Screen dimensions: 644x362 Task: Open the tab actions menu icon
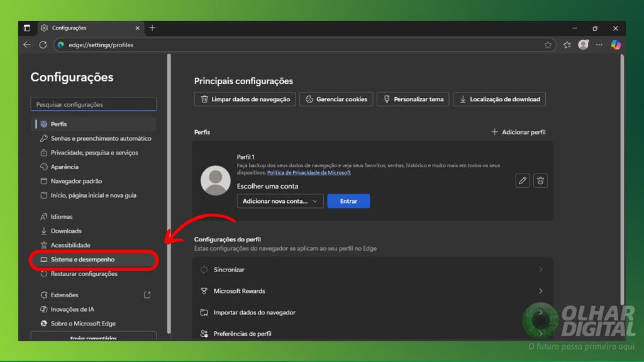click(27, 28)
